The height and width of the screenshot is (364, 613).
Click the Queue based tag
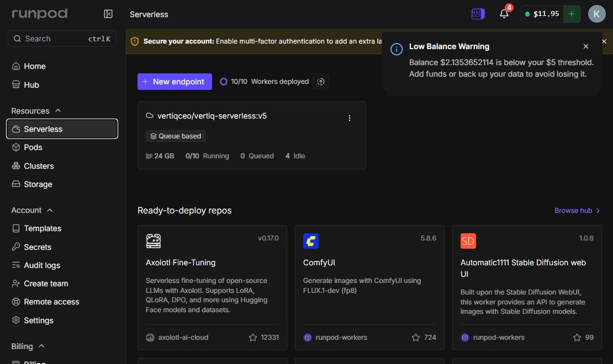tap(176, 136)
